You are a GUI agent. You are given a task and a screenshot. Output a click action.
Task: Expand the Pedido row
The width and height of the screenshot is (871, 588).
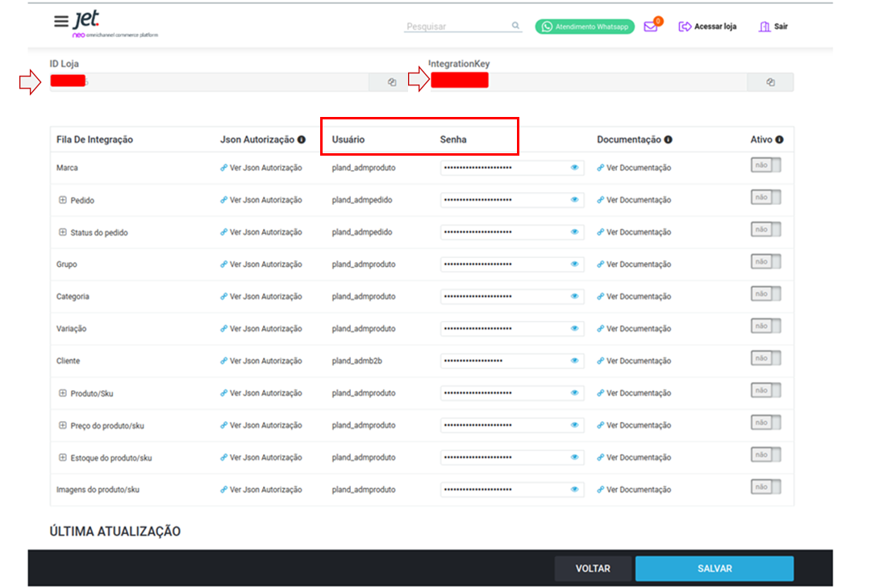click(63, 200)
